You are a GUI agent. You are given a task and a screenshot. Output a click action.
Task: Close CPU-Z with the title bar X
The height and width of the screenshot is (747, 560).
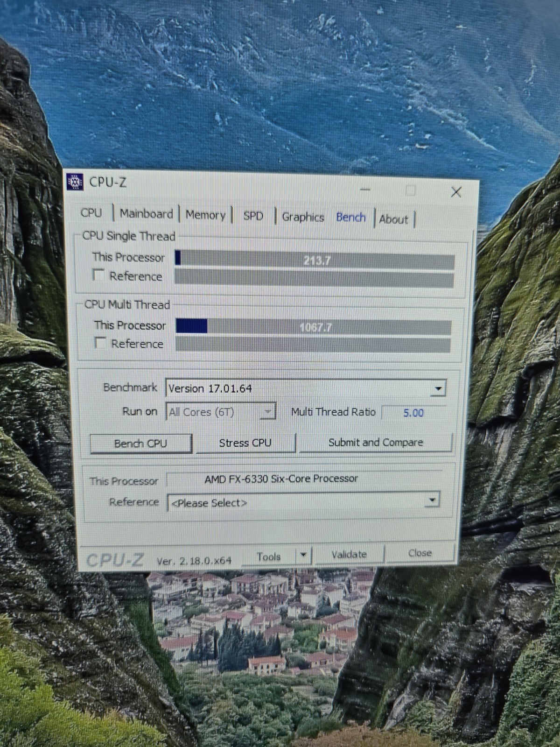pos(456,192)
